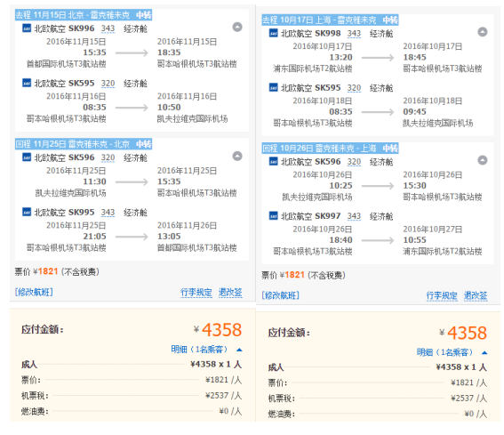The height and width of the screenshot is (435, 504).
Task: Collapse Shanghai outbound 10月17日 flight details
Action: (x=483, y=32)
